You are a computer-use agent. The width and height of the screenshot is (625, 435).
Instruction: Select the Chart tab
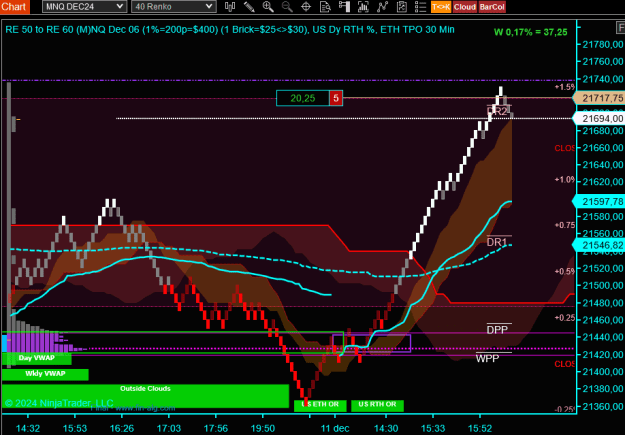click(14, 7)
